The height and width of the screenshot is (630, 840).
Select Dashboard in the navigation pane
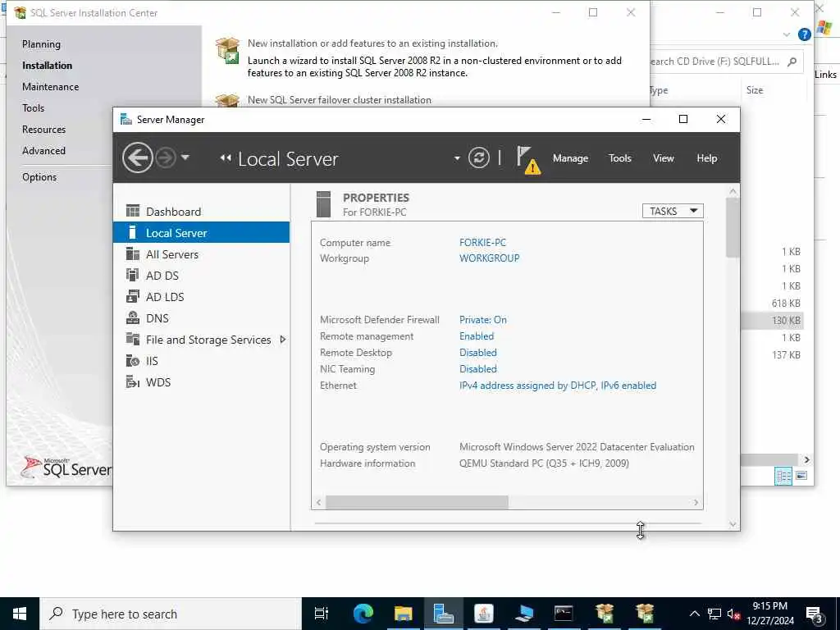202,212
